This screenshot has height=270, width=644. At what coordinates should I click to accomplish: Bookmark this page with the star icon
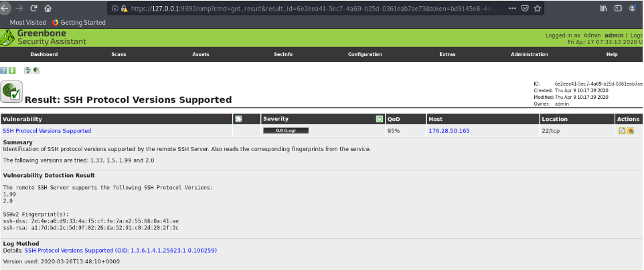[537, 8]
